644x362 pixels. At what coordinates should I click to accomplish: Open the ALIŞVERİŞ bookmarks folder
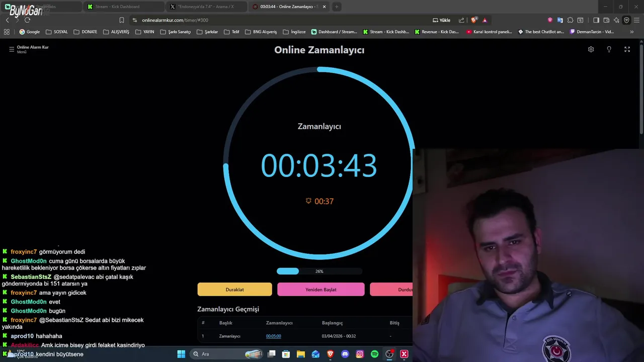pyautogui.click(x=116, y=32)
